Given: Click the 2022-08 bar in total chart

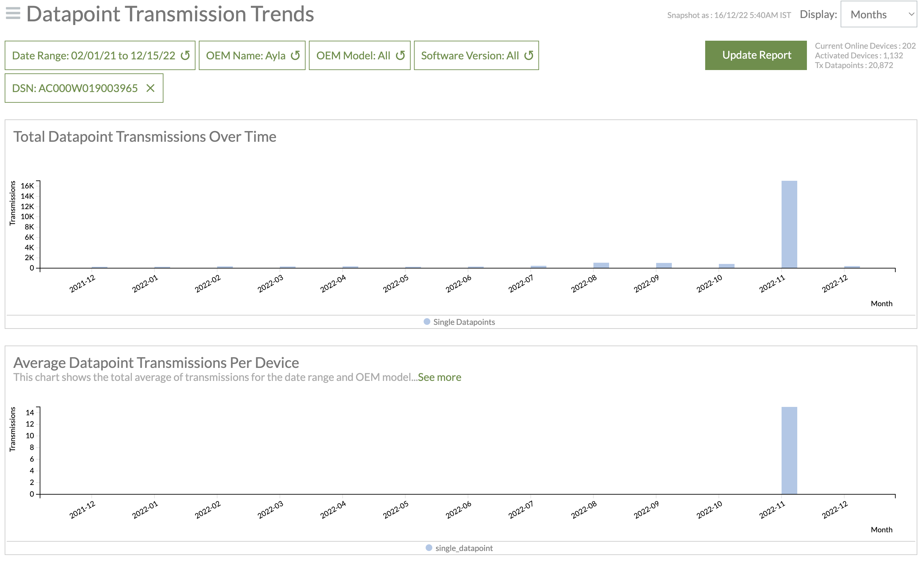Looking at the screenshot, I should [x=601, y=265].
